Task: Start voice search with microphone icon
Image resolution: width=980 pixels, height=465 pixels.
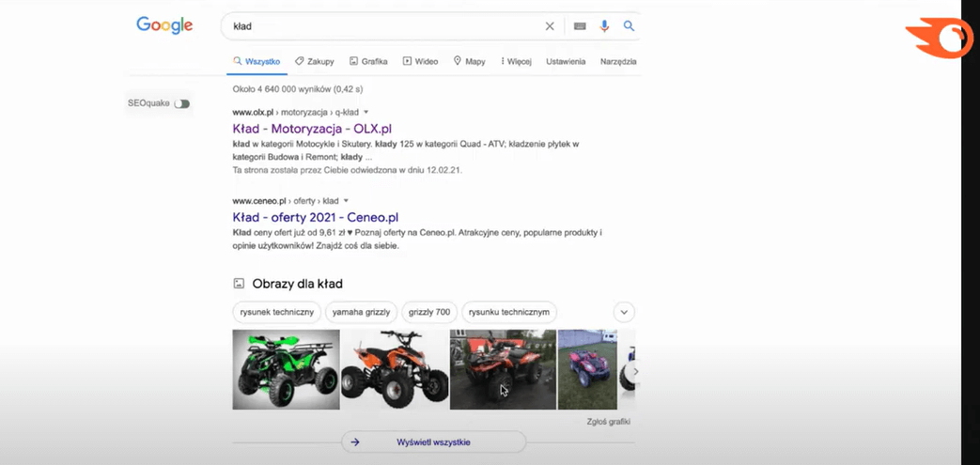Action: (604, 26)
